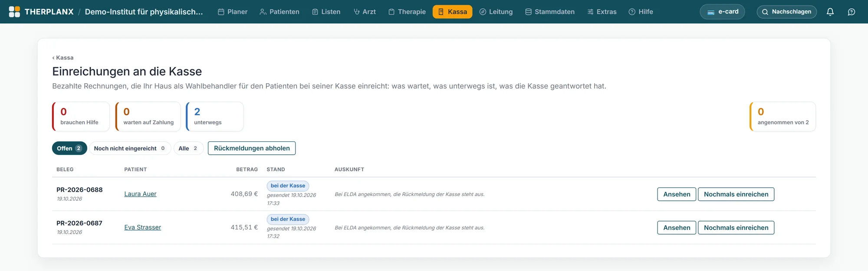Switch to the Offen filter tab
Image resolution: width=868 pixels, height=271 pixels.
69,148
